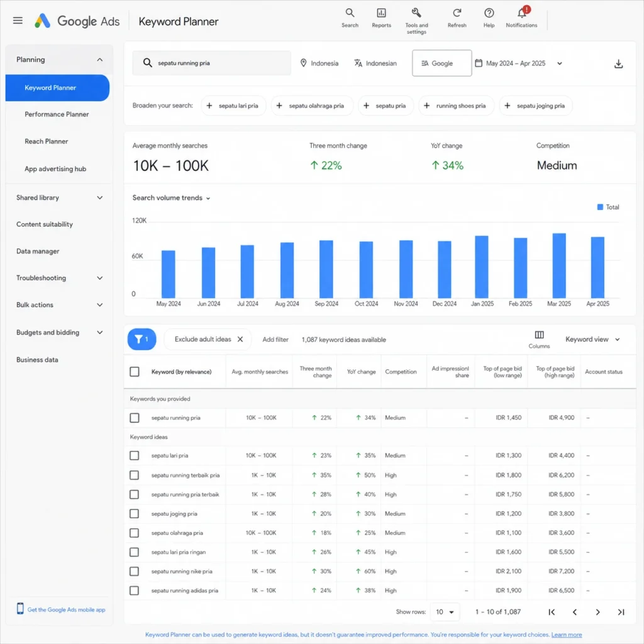Click the blue filter funnel button
Image resolution: width=644 pixels, height=644 pixels.
pyautogui.click(x=142, y=339)
